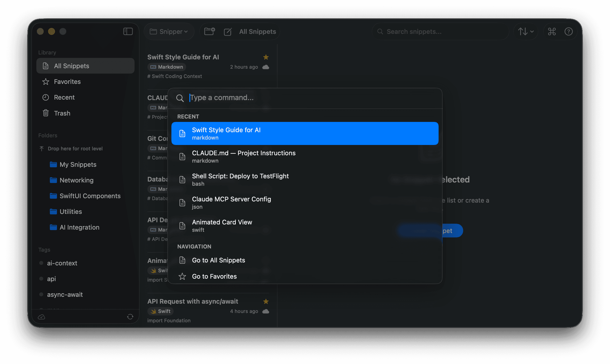
Task: Open keyboard shortcuts via the command icon
Action: 552,31
